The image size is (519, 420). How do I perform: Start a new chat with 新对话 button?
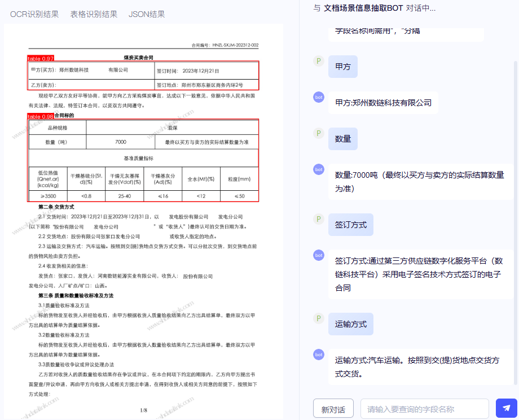tap(333, 409)
